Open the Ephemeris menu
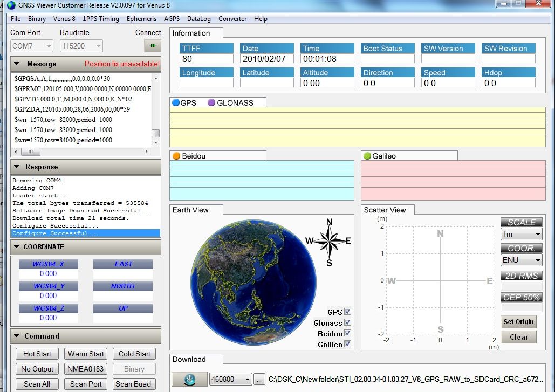555x392 pixels. pyautogui.click(x=141, y=19)
